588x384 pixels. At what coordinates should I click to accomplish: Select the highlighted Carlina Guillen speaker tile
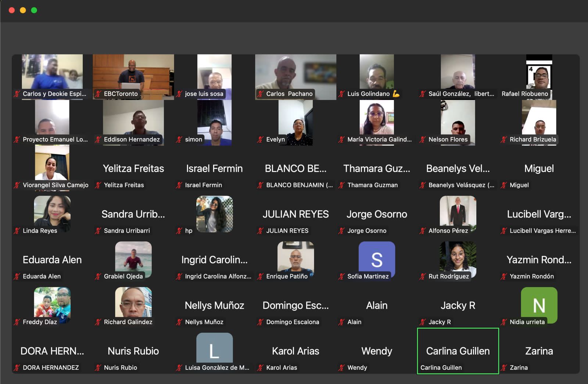tap(458, 351)
